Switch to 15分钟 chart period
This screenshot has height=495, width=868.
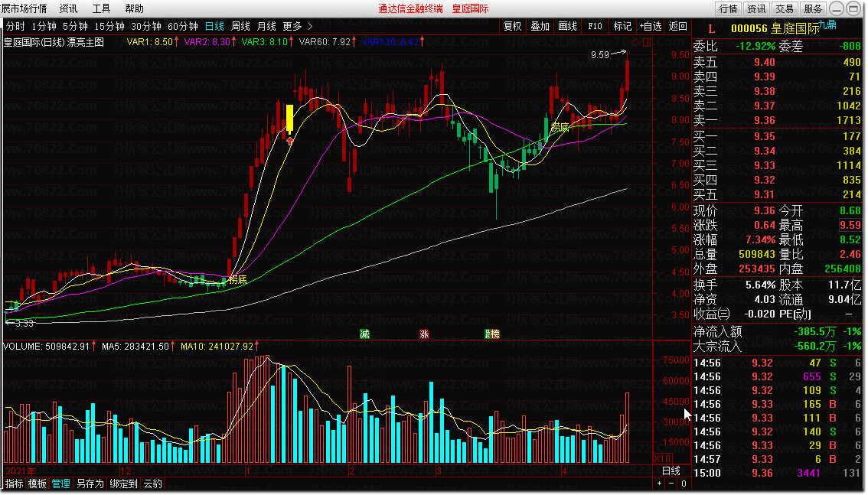pyautogui.click(x=109, y=27)
